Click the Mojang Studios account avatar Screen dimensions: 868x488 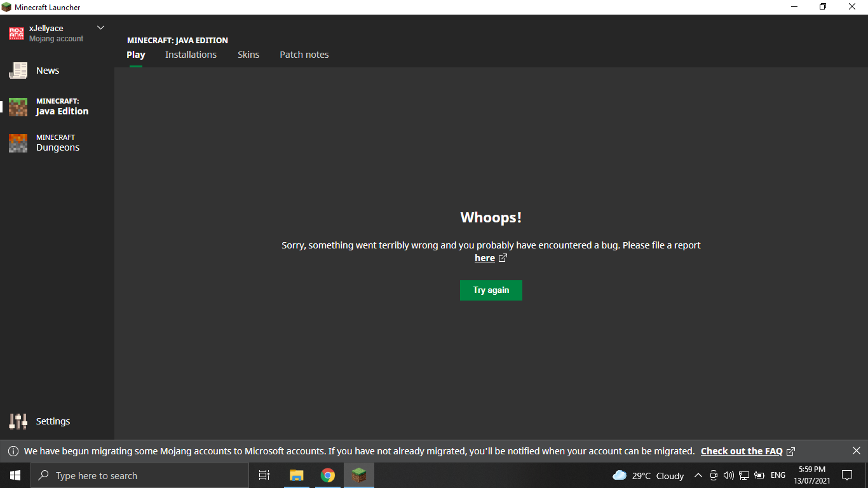(x=17, y=34)
